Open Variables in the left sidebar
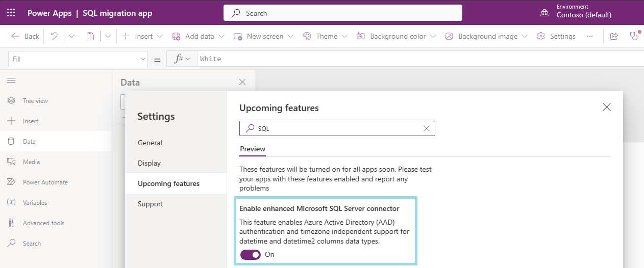644x268 pixels. tap(56, 203)
